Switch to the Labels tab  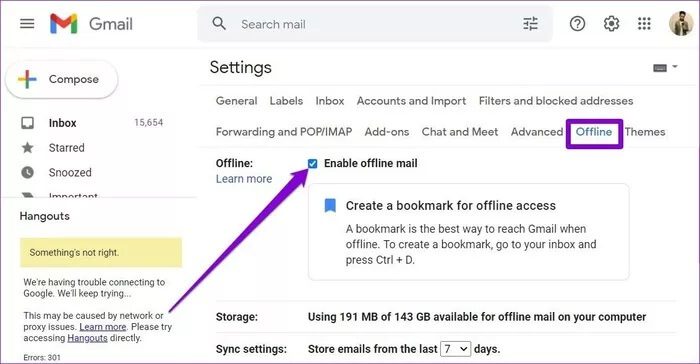click(286, 101)
